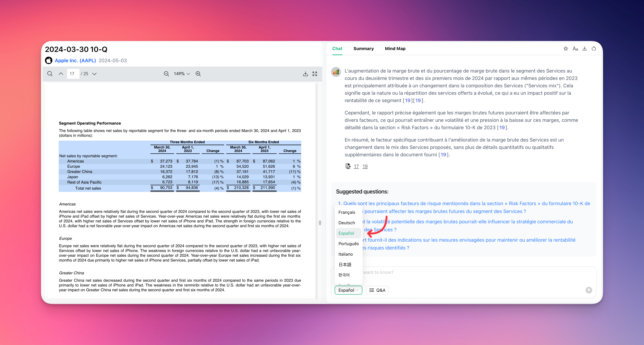
Task: Click the Apple logo icon
Action: point(49,61)
